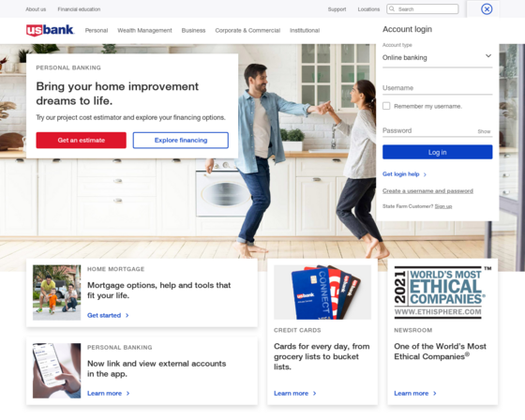Click the home improvement headline text
The image size is (525, 420).
click(x=117, y=94)
